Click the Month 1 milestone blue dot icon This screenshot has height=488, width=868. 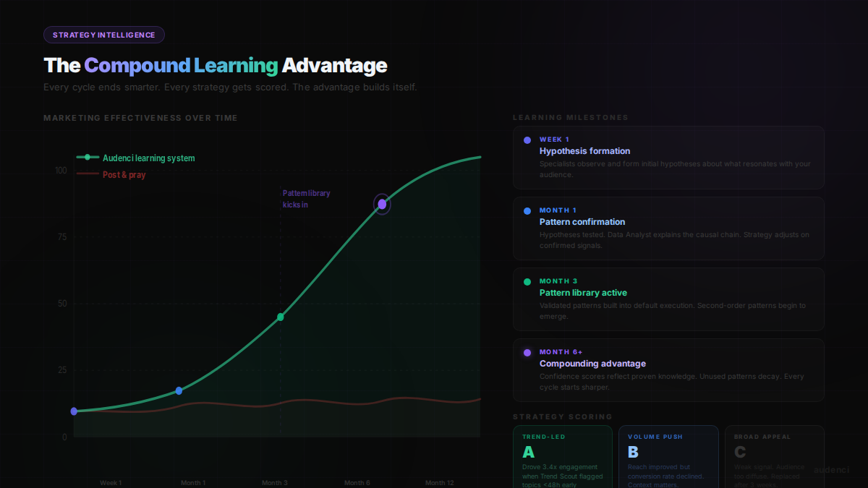(x=527, y=211)
